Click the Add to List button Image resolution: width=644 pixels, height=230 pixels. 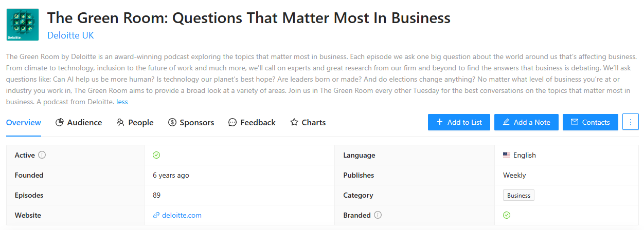point(459,122)
